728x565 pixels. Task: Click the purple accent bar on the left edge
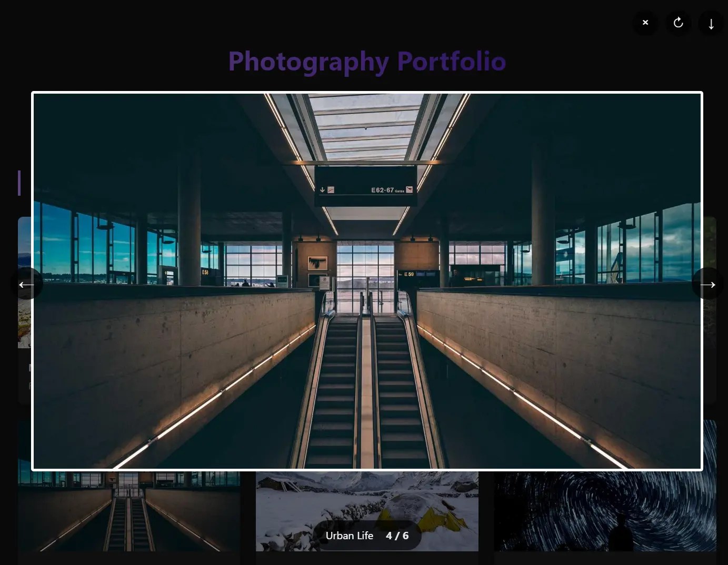pyautogui.click(x=19, y=183)
